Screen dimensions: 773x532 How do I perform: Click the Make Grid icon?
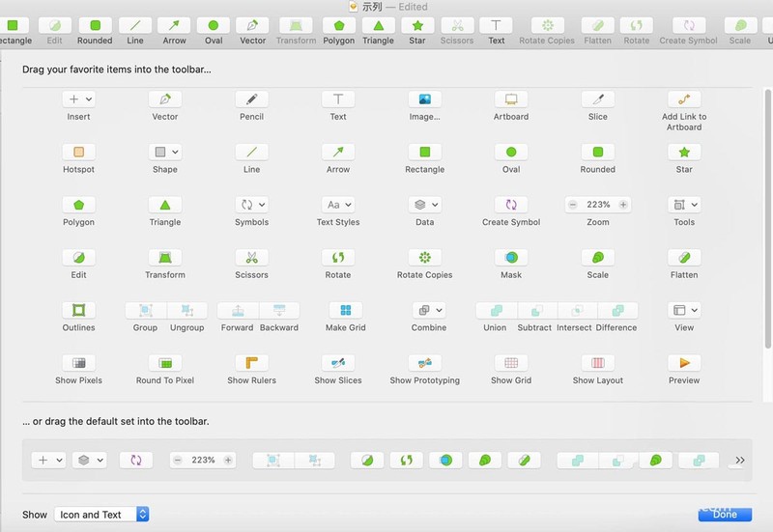[x=346, y=311]
